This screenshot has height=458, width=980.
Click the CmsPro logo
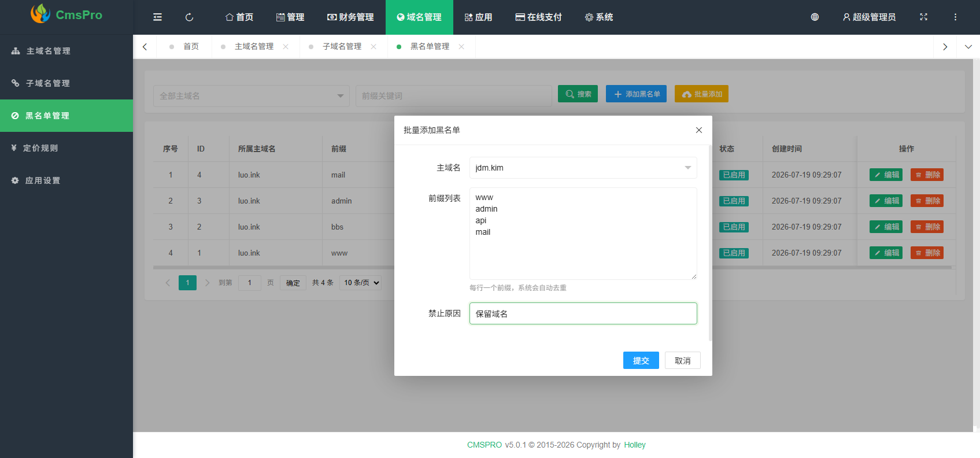66,14
